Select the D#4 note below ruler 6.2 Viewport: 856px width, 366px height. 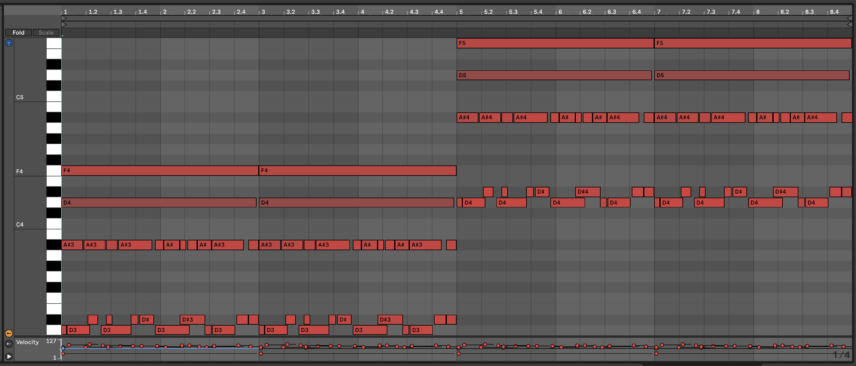click(x=588, y=192)
